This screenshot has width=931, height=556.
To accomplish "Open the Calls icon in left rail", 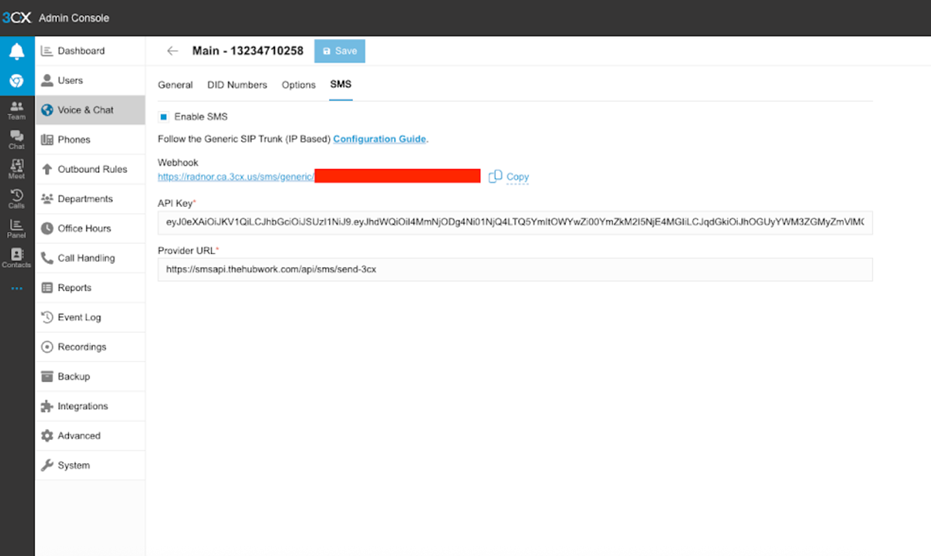I will coord(16,198).
